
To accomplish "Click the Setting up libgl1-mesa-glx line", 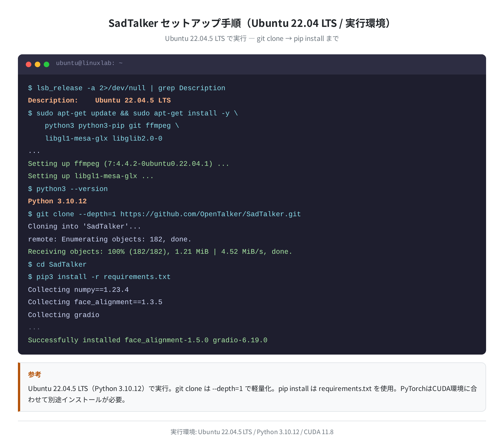I will [91, 176].
